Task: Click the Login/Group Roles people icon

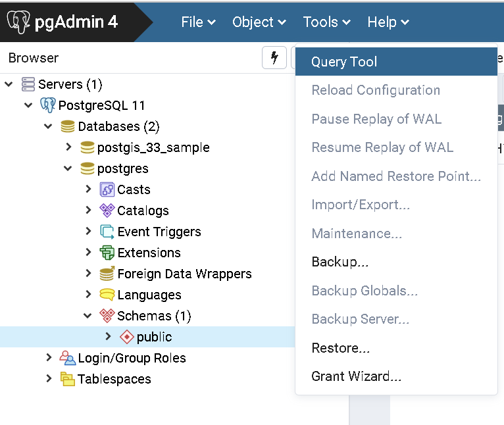Action: point(68,358)
